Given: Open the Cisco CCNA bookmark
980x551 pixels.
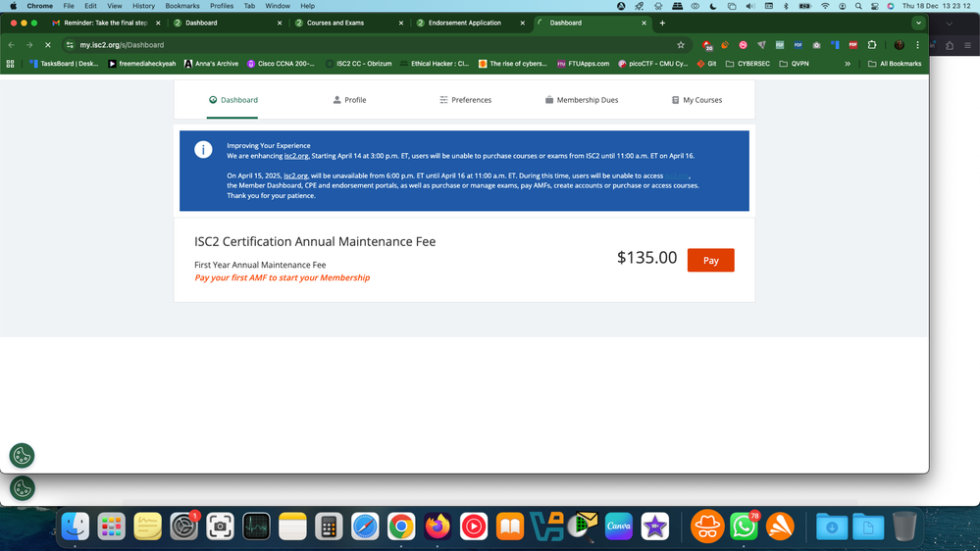Looking at the screenshot, I should pyautogui.click(x=281, y=64).
